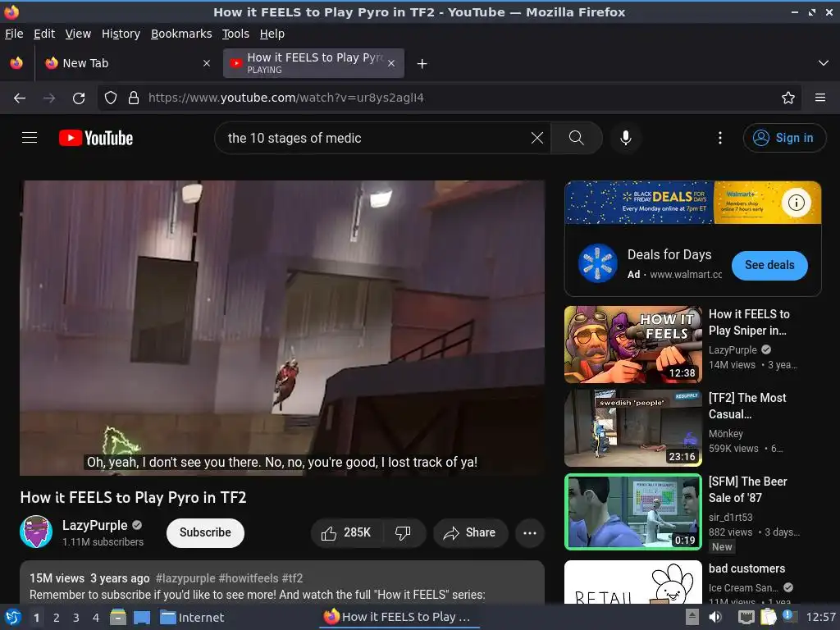Open the Black Friday Deals banner
The image size is (840, 630).
692,203
